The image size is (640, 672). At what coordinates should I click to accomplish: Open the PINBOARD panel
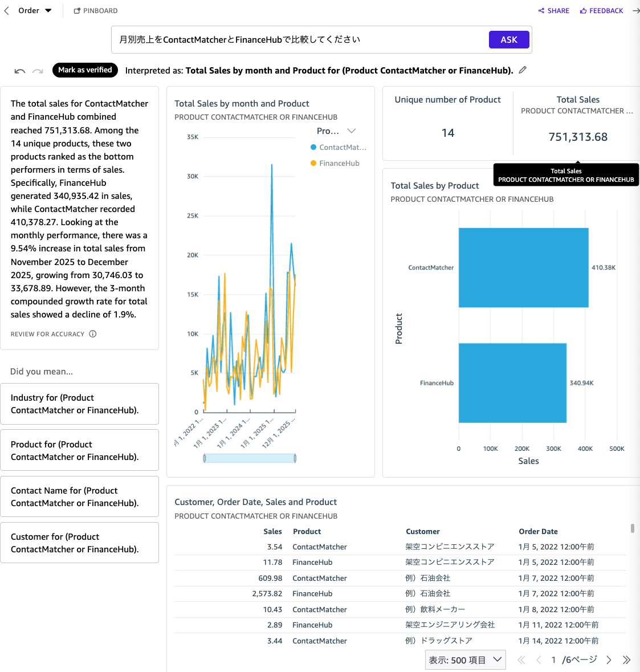95,10
